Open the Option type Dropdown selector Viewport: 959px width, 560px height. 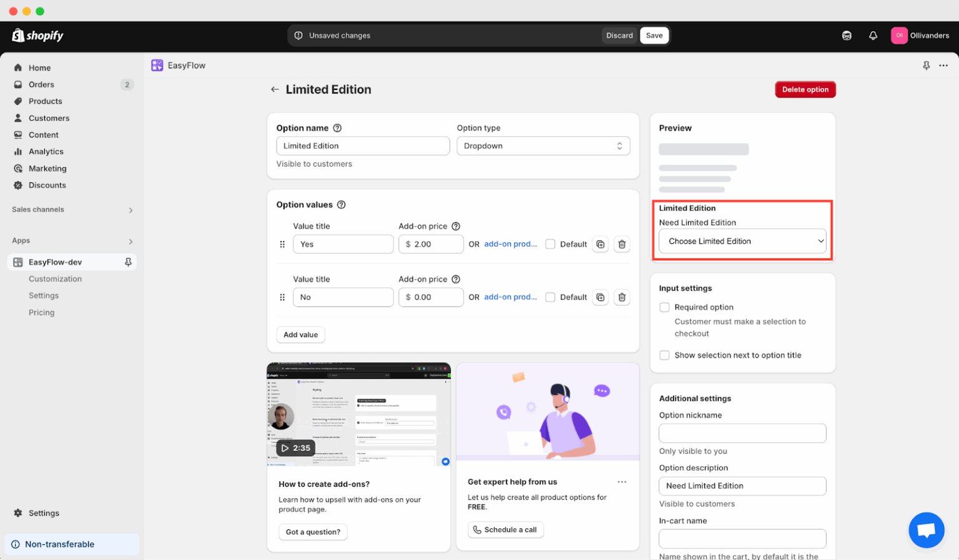pyautogui.click(x=543, y=146)
